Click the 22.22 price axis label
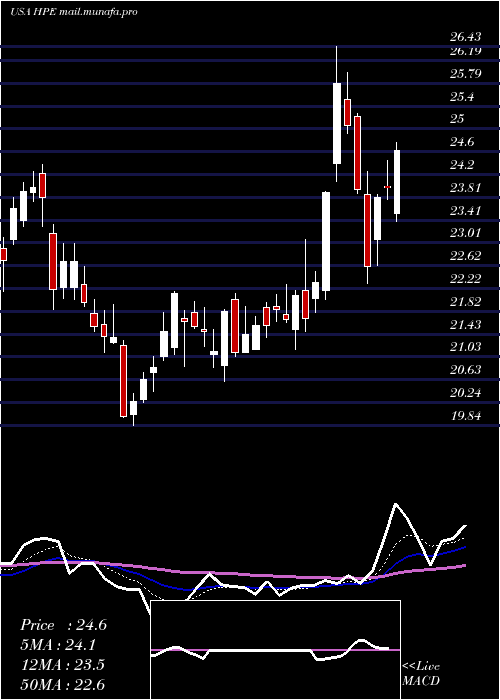The image size is (500, 700). [466, 279]
